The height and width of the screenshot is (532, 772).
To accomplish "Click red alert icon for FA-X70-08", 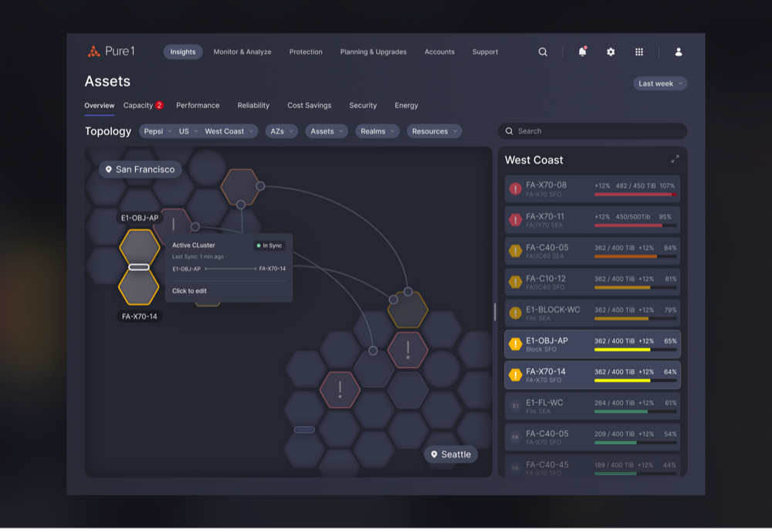I will 516,189.
